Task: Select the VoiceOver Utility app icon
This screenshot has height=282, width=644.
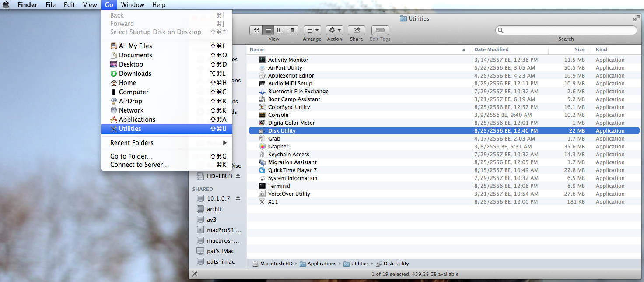Action: coord(262,194)
